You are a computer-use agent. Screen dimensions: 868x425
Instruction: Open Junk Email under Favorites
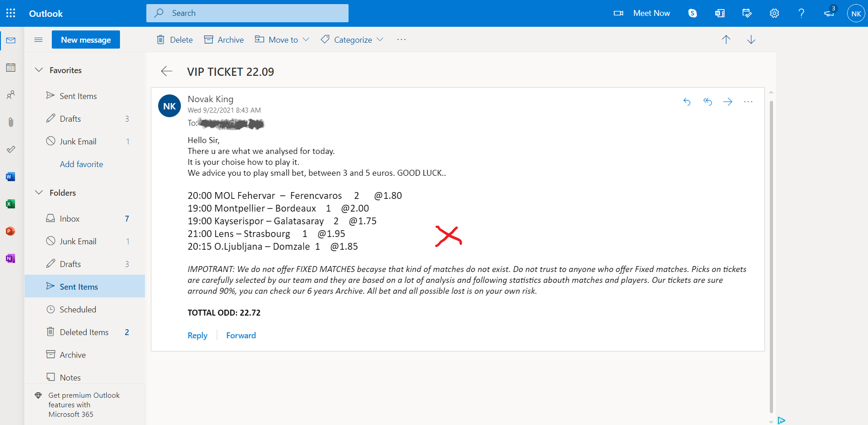point(85,141)
